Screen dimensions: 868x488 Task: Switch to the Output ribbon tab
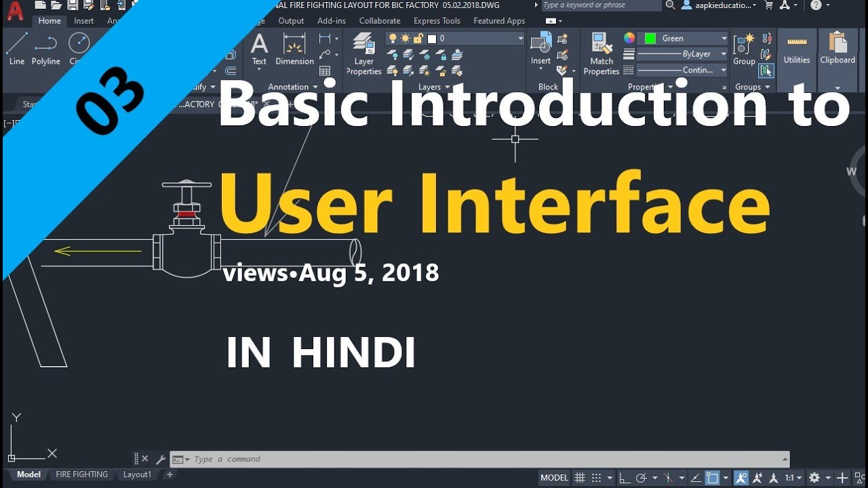tap(291, 21)
